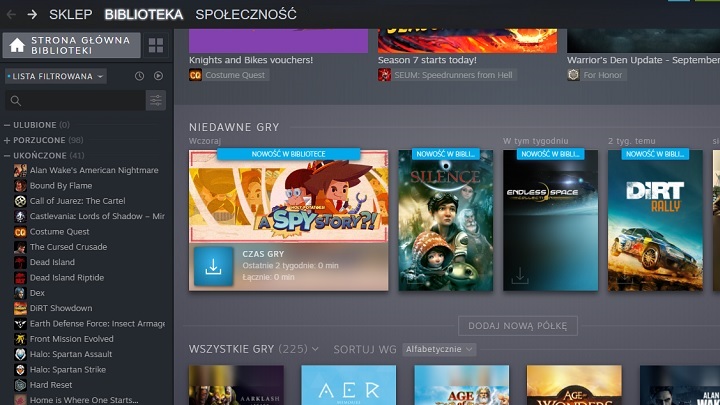
Task: Go back with the left arrow
Action: pos(11,15)
